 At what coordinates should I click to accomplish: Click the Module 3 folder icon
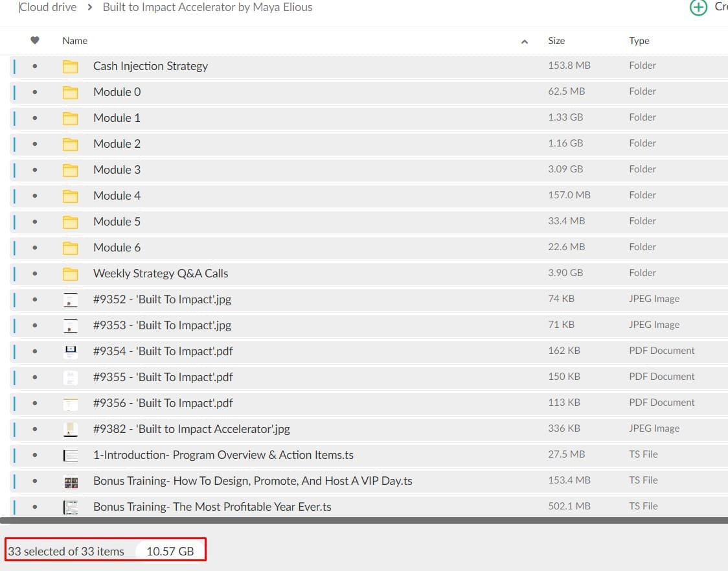coord(71,170)
